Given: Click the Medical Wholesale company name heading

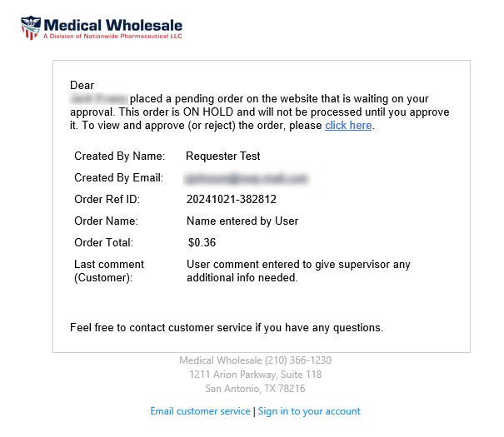Looking at the screenshot, I should click(112, 25).
